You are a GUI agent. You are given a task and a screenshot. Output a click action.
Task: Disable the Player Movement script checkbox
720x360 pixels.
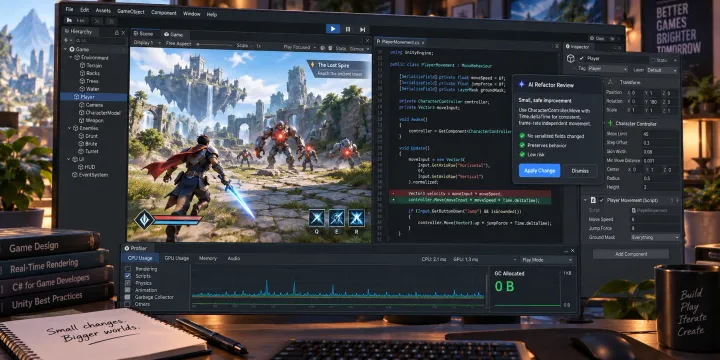(602, 200)
